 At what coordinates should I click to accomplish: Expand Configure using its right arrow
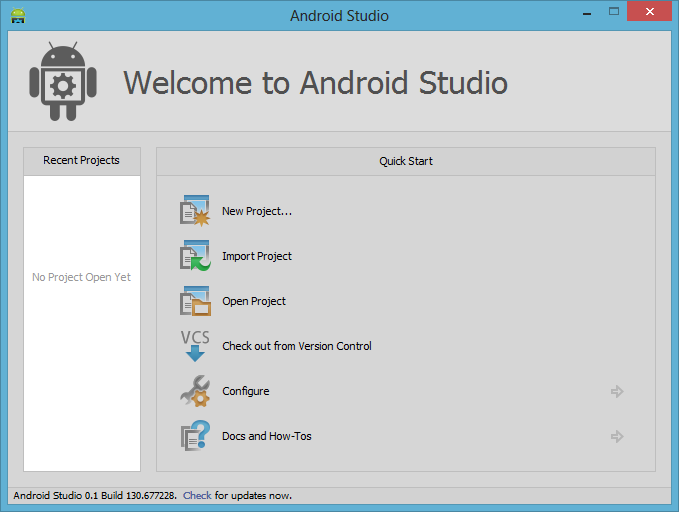click(617, 392)
